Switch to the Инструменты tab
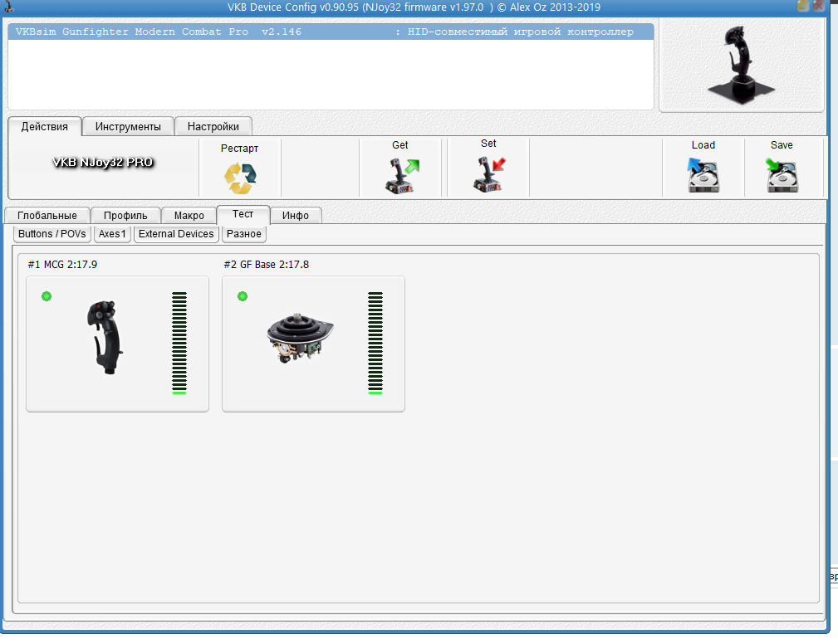 pyautogui.click(x=128, y=126)
